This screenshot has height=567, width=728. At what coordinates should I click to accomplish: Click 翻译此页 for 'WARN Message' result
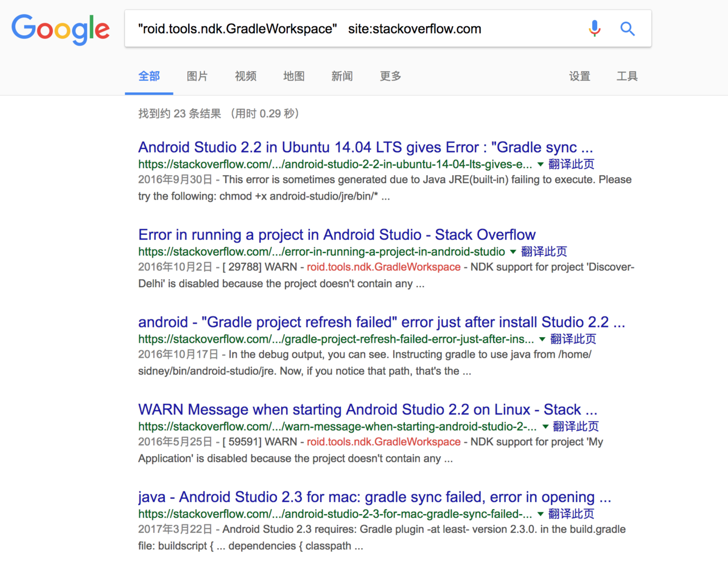click(x=576, y=427)
